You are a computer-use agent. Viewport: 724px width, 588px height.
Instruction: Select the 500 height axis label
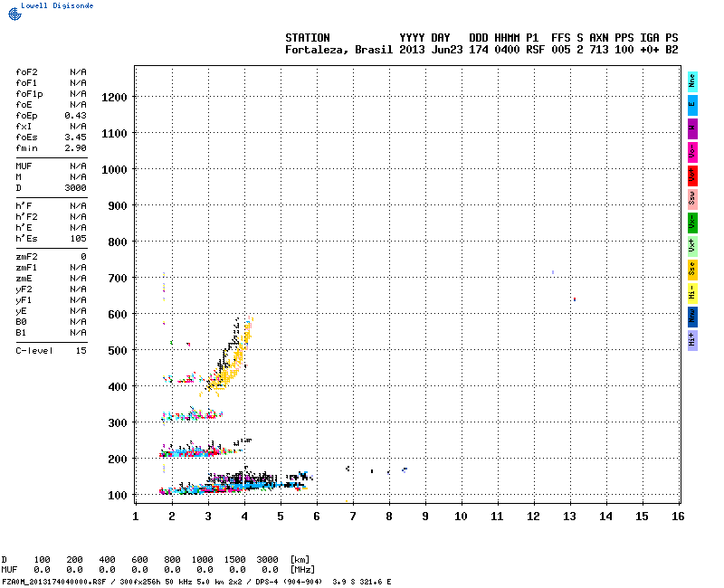click(118, 351)
